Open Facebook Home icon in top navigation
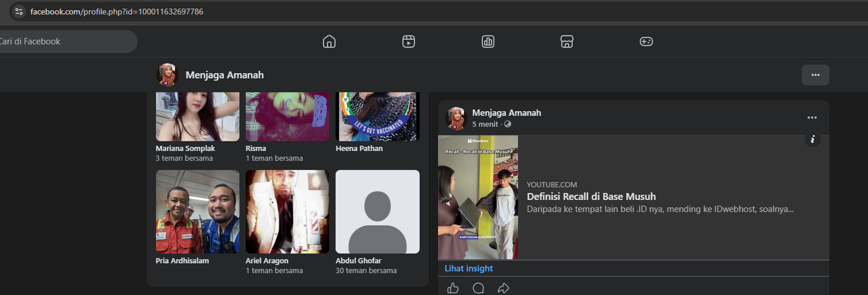 pyautogui.click(x=329, y=41)
